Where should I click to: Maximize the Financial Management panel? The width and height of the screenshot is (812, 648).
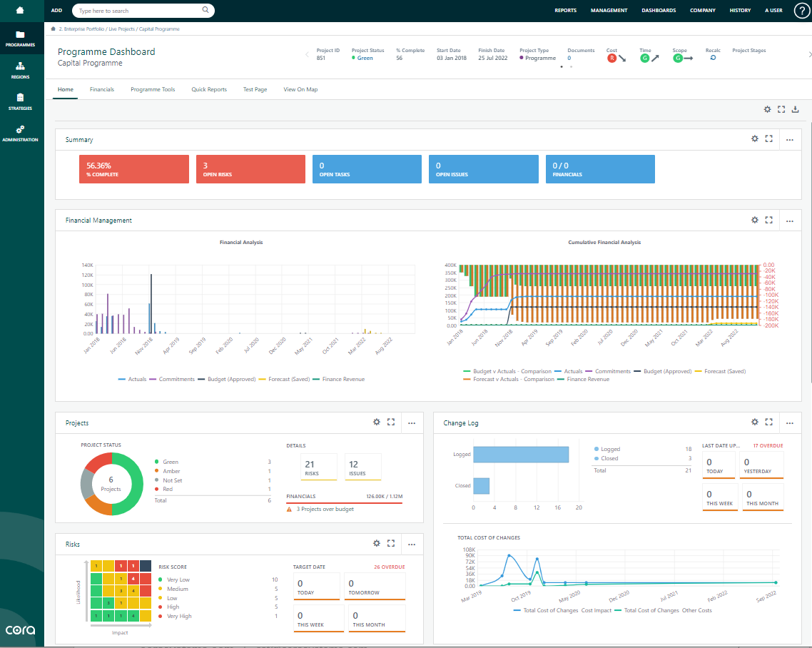tap(769, 220)
